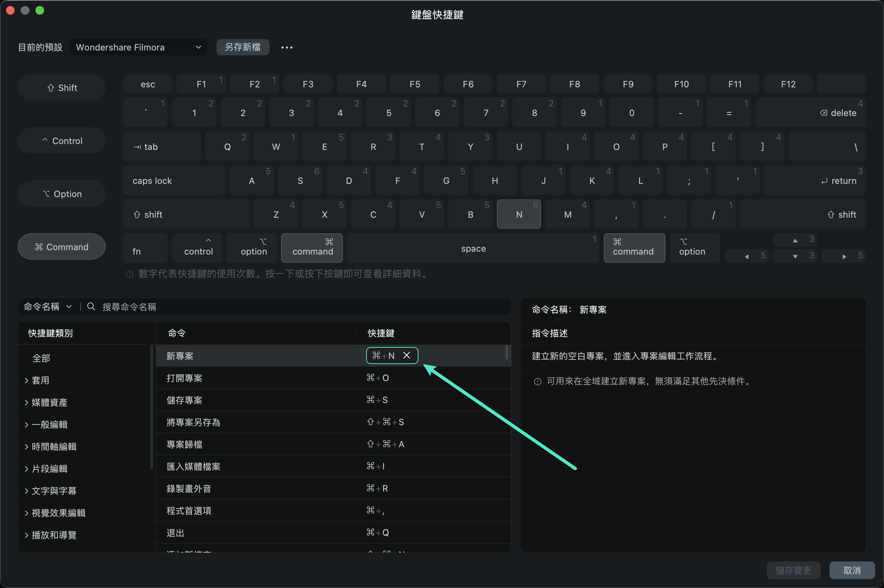Click the space bar on the virtual keyboard
Viewport: 884px width, 588px height.
coord(473,248)
